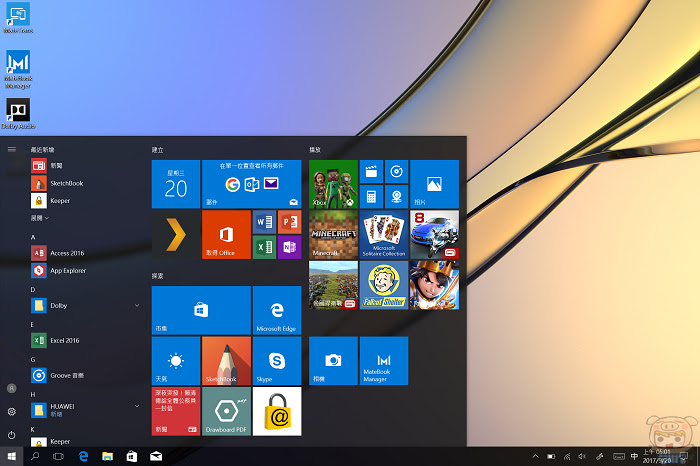Open the Movies & TV clapperboard tile
This screenshot has height=466, width=700.
tap(371, 171)
